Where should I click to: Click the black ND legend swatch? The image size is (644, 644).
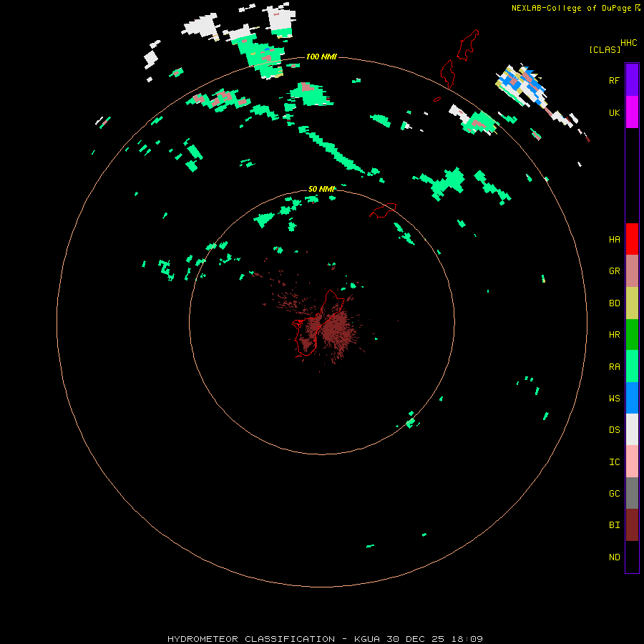(x=632, y=557)
